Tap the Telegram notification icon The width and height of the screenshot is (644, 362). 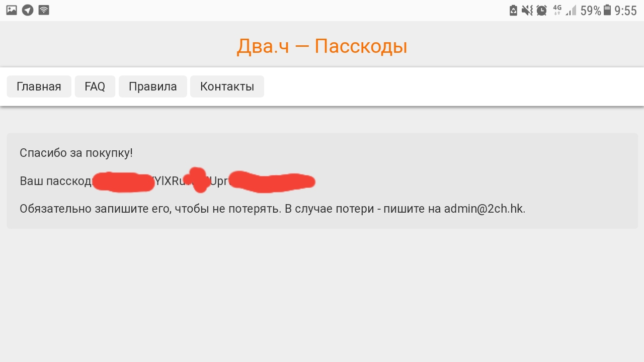[x=28, y=10]
